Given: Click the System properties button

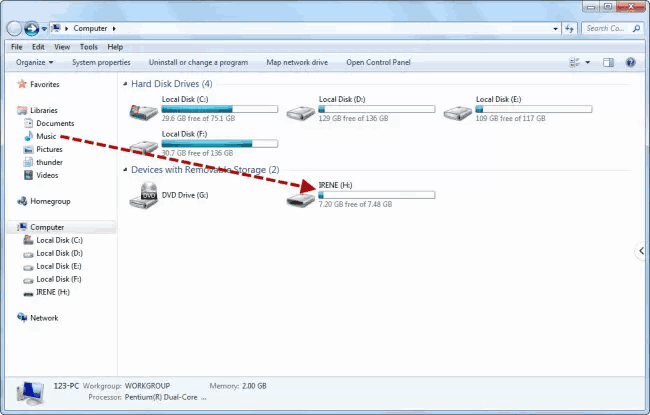Looking at the screenshot, I should 101,62.
